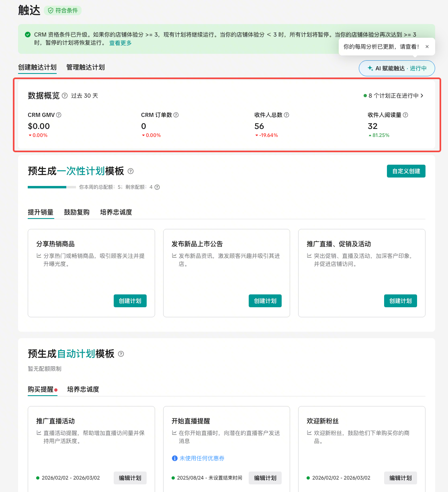Open the 培养忠诚度 one-time template tab
Viewport: 448px width, 492px height.
tap(116, 212)
